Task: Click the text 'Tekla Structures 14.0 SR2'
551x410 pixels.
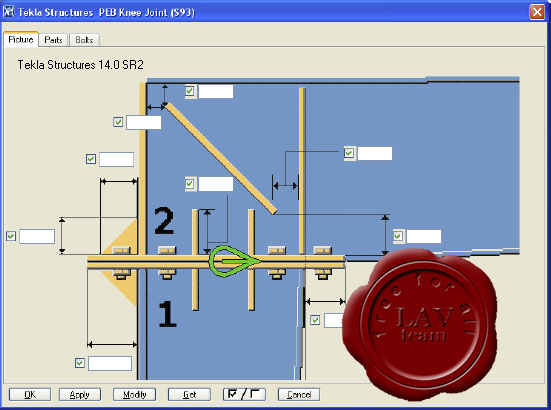Action: 80,65
